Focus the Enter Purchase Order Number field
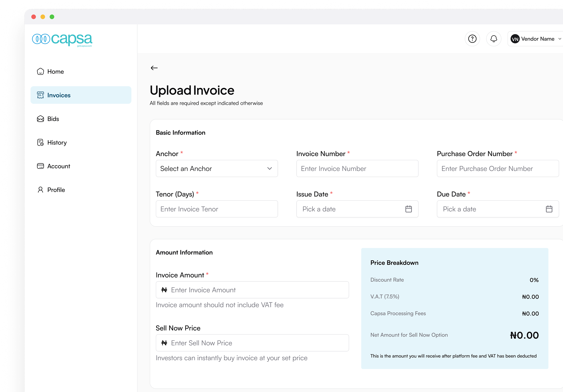The height and width of the screenshot is (392, 563). 498,169
